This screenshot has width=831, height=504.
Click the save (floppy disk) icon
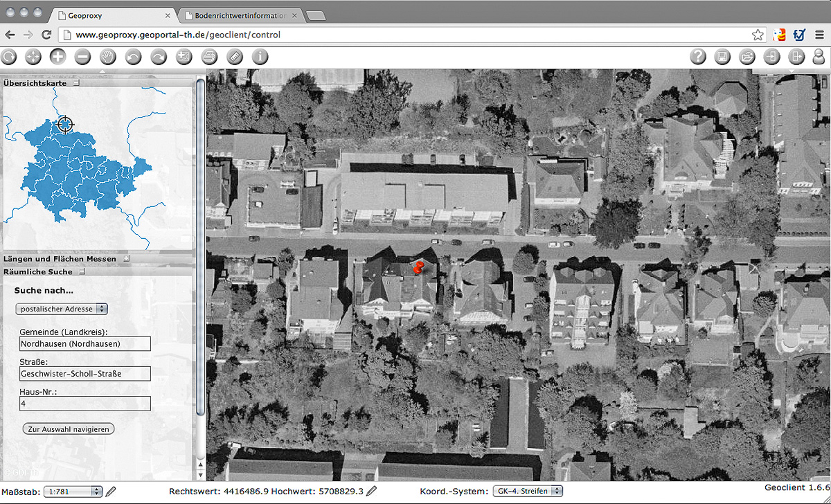(722, 57)
